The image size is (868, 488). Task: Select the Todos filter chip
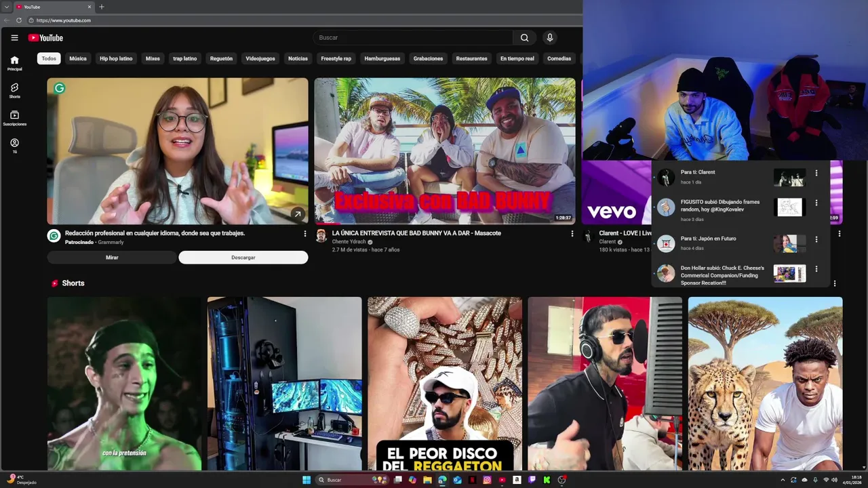point(49,59)
